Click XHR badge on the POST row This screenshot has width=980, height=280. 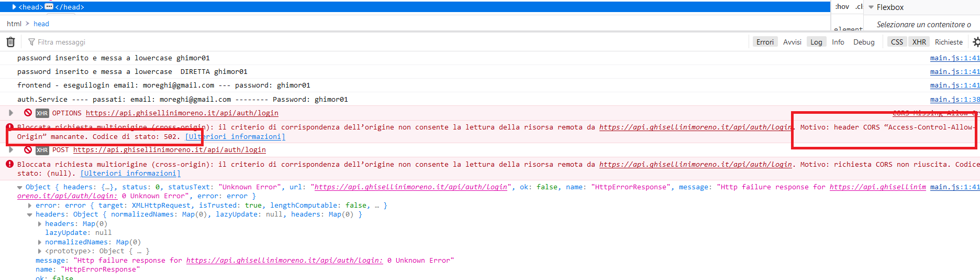42,150
